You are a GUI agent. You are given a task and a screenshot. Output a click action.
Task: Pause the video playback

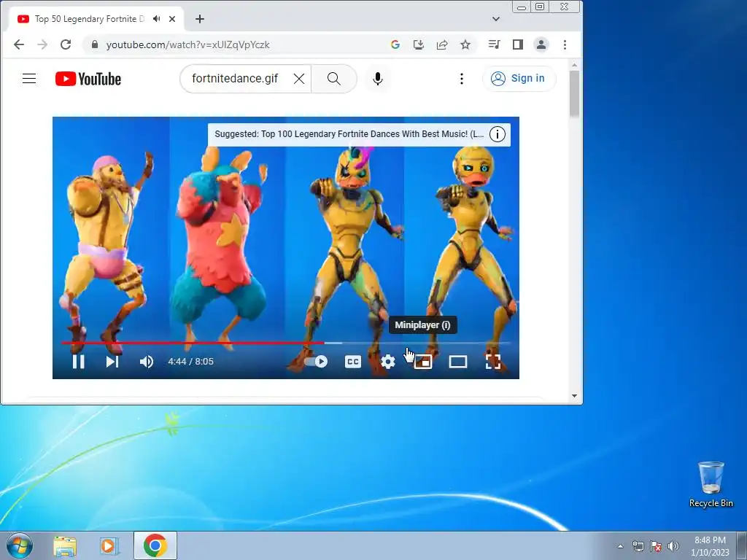click(79, 362)
